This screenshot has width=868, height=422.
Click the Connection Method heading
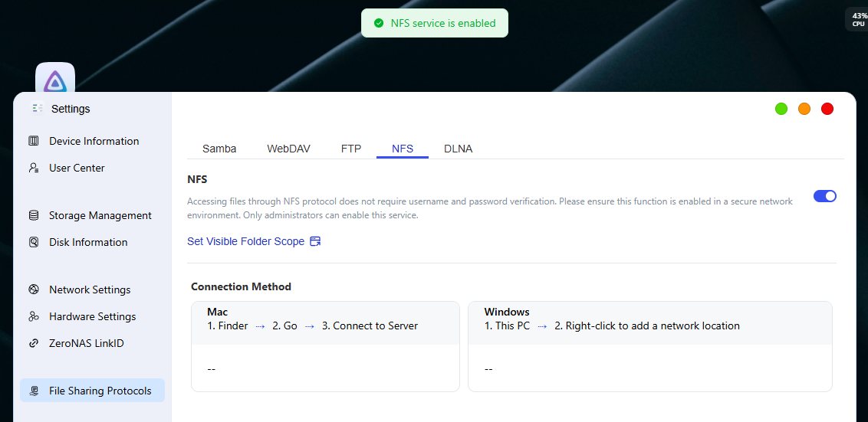click(241, 286)
